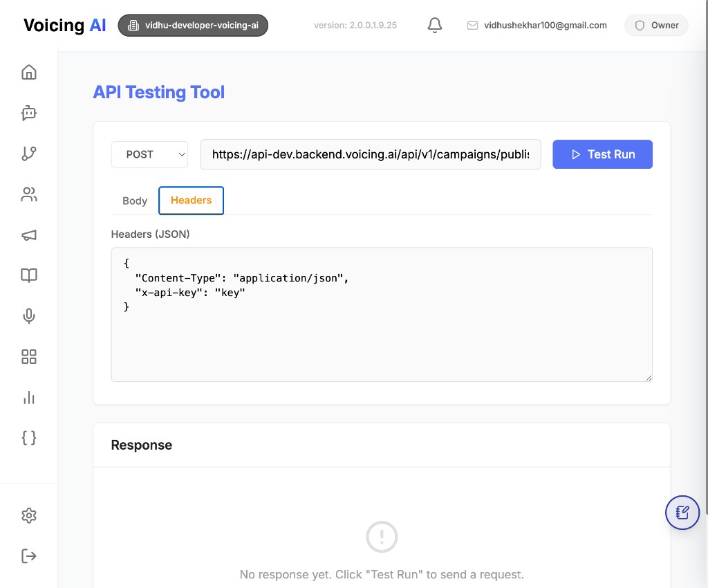The image size is (708, 588).
Task: Open the bar chart analytics icon
Action: click(x=29, y=398)
